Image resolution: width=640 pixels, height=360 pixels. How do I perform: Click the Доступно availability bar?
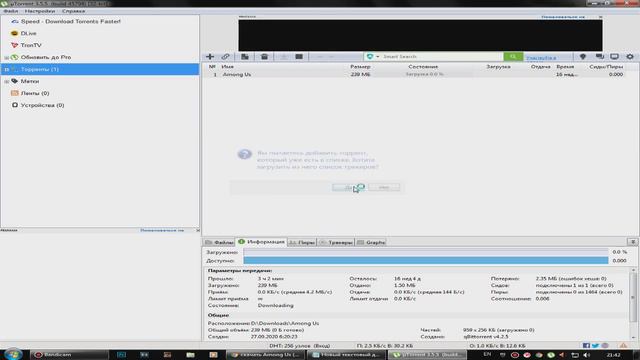(x=426, y=260)
